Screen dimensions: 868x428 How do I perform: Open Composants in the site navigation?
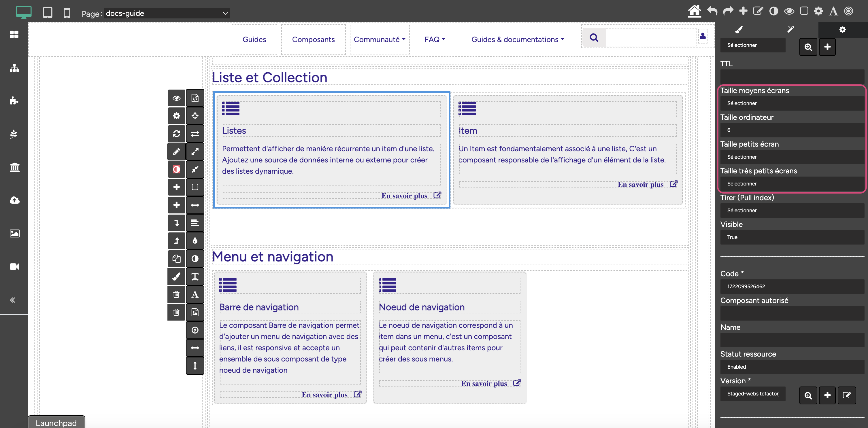tap(313, 39)
